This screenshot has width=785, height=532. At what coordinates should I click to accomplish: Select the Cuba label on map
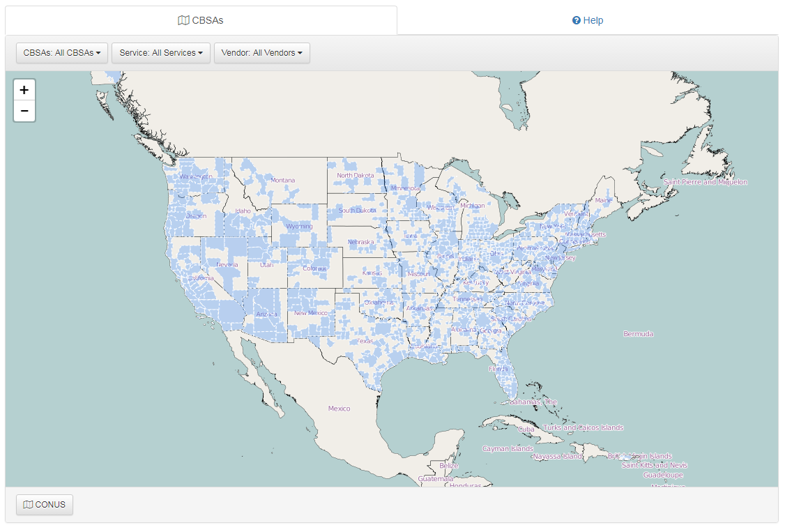(x=526, y=430)
